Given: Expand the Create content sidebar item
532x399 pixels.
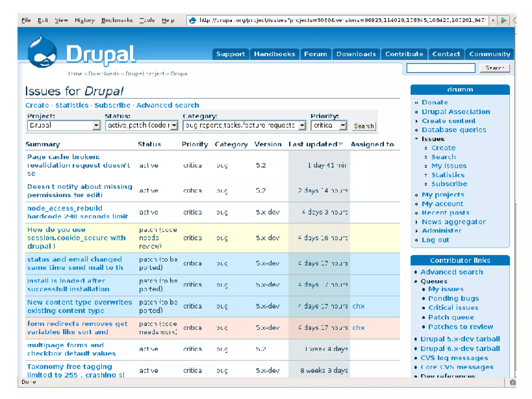Looking at the screenshot, I should pos(417,121).
